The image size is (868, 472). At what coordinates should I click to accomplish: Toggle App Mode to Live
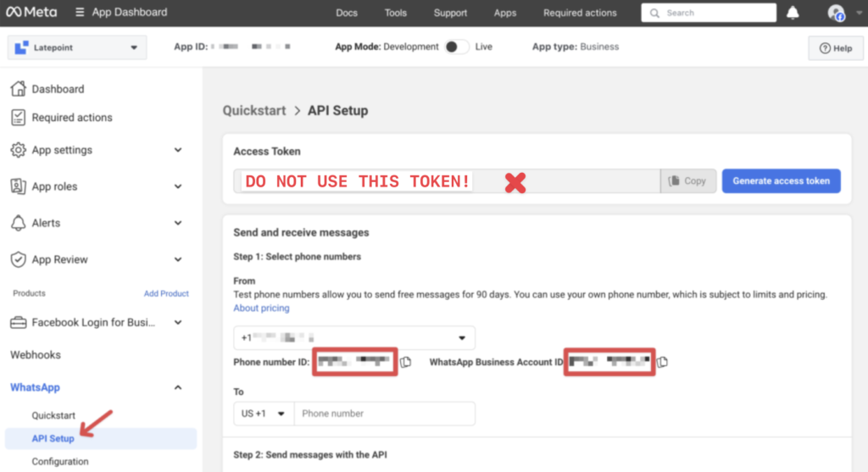[x=457, y=47]
